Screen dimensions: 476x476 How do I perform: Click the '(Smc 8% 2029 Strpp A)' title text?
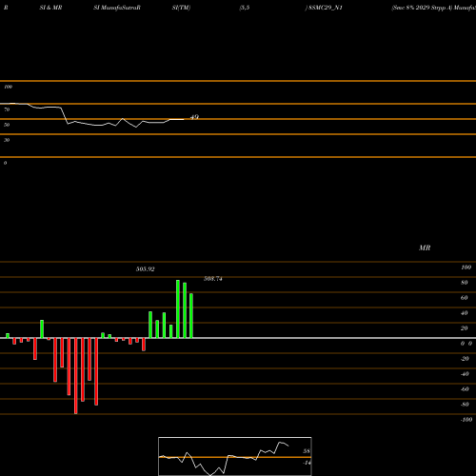(x=422, y=8)
